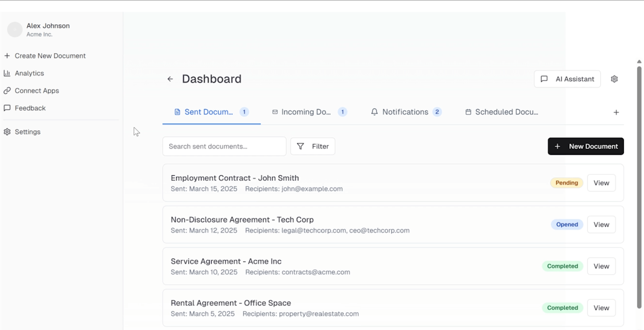Open the AI Assistant
Screen dimensions: 644x330
pos(567,79)
